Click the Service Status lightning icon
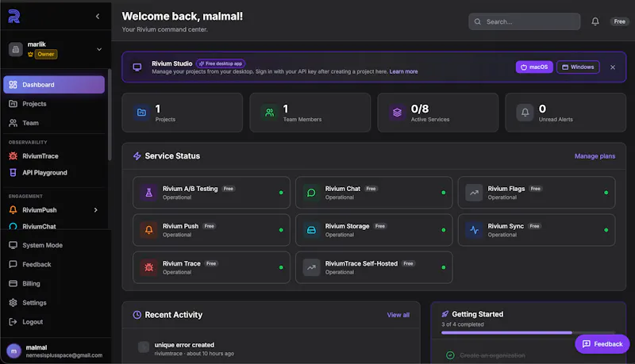This screenshot has height=364, width=635. 137,156
